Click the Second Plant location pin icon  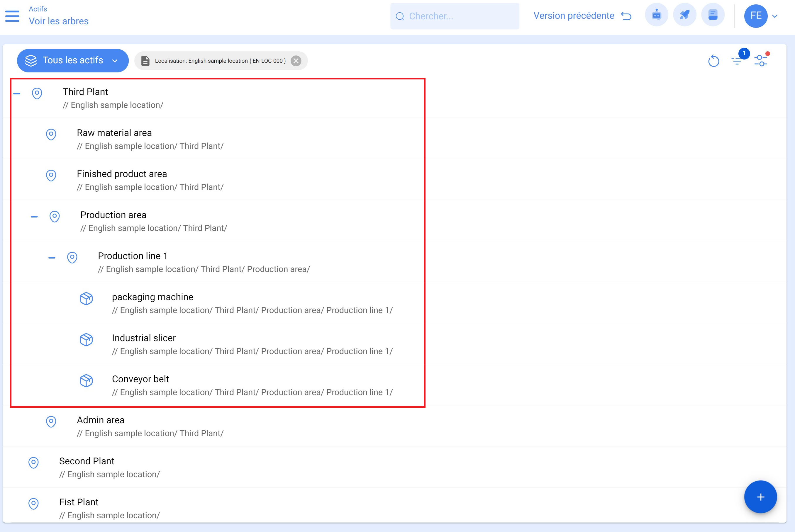(x=33, y=463)
